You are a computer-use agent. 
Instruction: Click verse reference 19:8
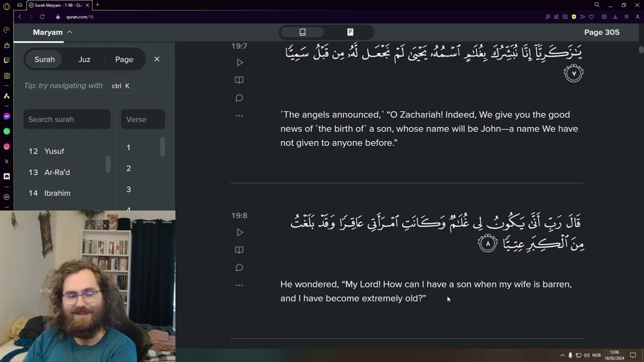pos(239,216)
